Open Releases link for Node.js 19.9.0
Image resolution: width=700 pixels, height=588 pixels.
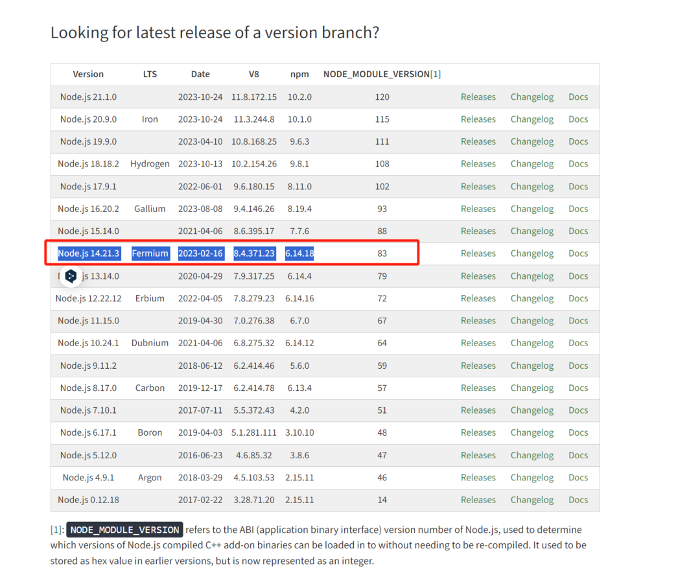[x=478, y=141]
